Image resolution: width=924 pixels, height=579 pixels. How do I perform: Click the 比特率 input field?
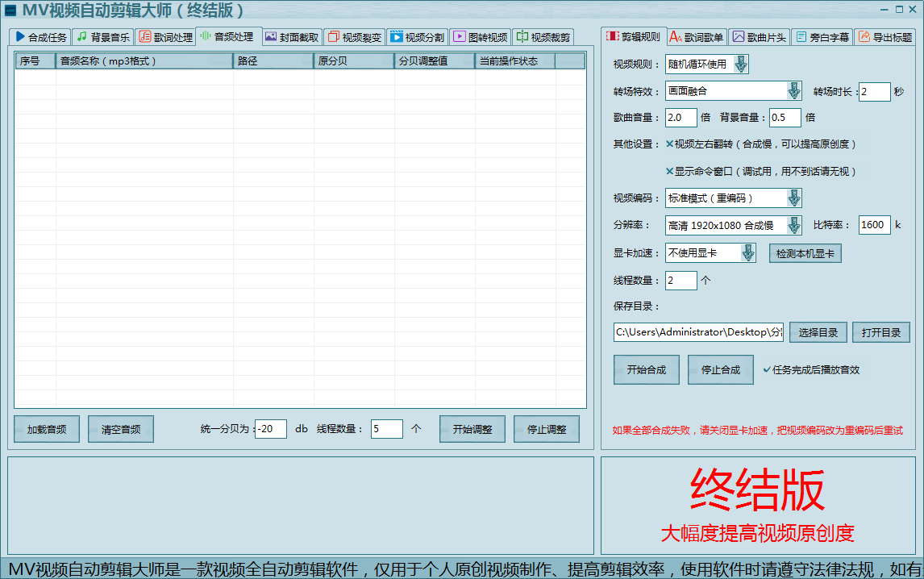875,225
